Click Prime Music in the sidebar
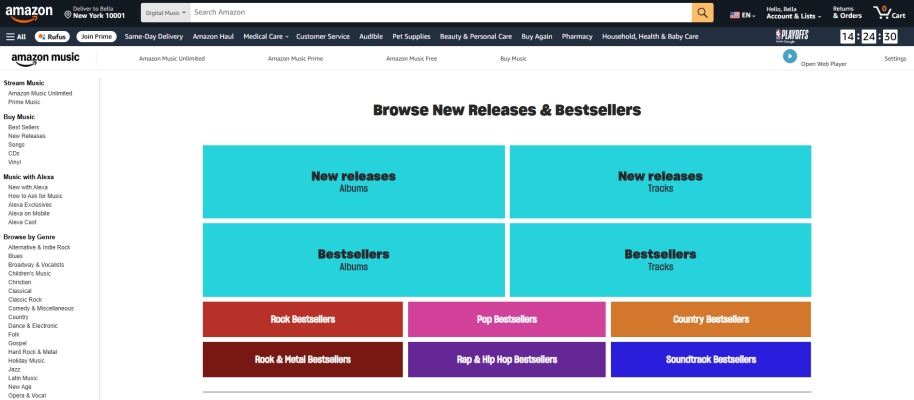Image resolution: width=914 pixels, height=400 pixels. point(24,102)
